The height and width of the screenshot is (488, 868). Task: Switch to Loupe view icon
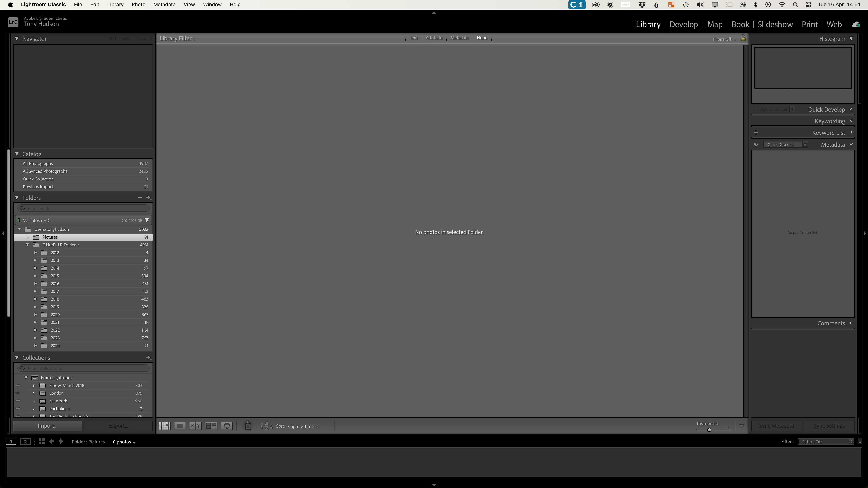(180, 426)
